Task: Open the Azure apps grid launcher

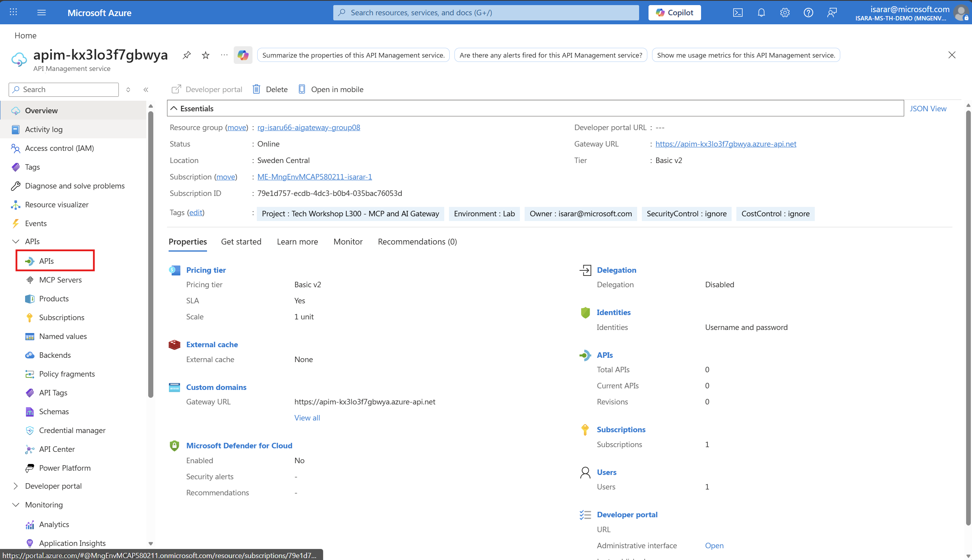Action: (13, 12)
